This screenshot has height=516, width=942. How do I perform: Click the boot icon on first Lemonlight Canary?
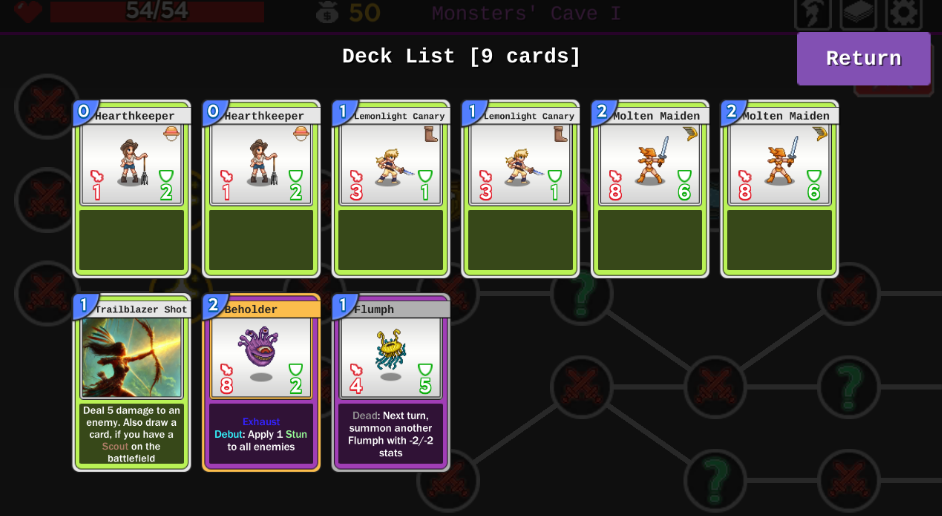[x=431, y=134]
